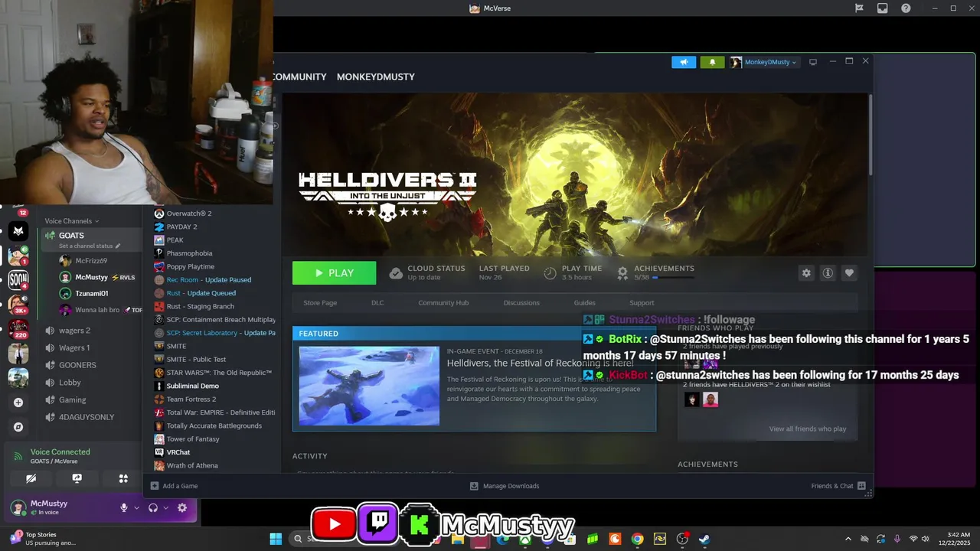This screenshot has height=551, width=980.
Task: Click the Achievements progress bar
Action: [674, 278]
